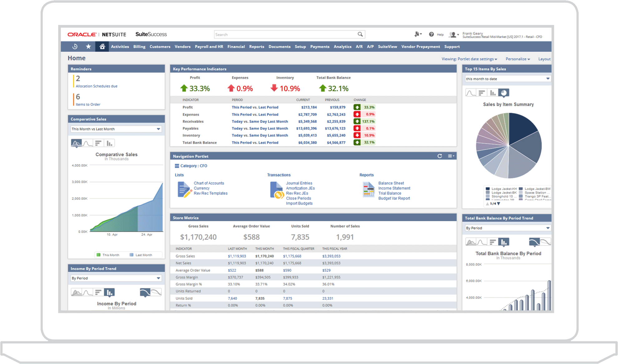
Task: Switch Comparative Sales to column chart view
Action: point(109,143)
